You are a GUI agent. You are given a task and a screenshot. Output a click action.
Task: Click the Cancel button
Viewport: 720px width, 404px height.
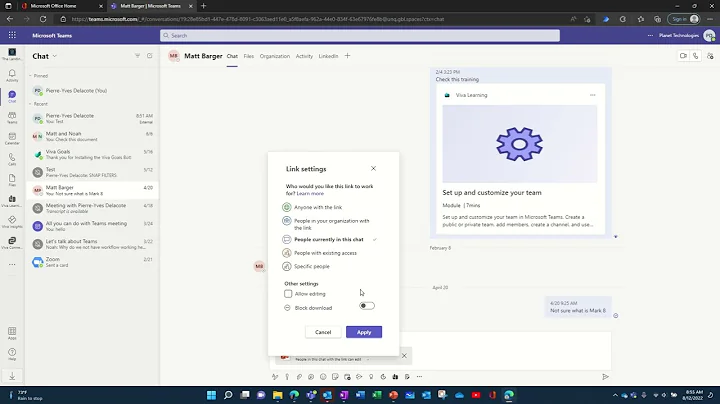pos(323,332)
